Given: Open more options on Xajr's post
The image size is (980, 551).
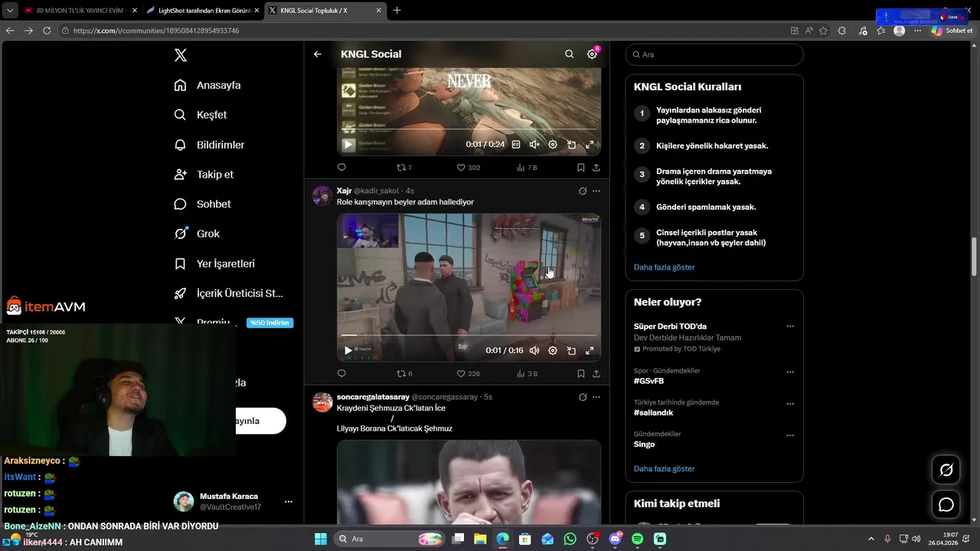Looking at the screenshot, I should click(x=596, y=191).
